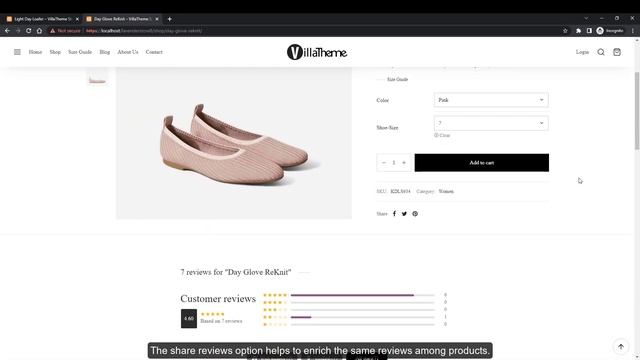The width and height of the screenshot is (640, 360).
Task: Click the quantity input field
Action: point(394,162)
